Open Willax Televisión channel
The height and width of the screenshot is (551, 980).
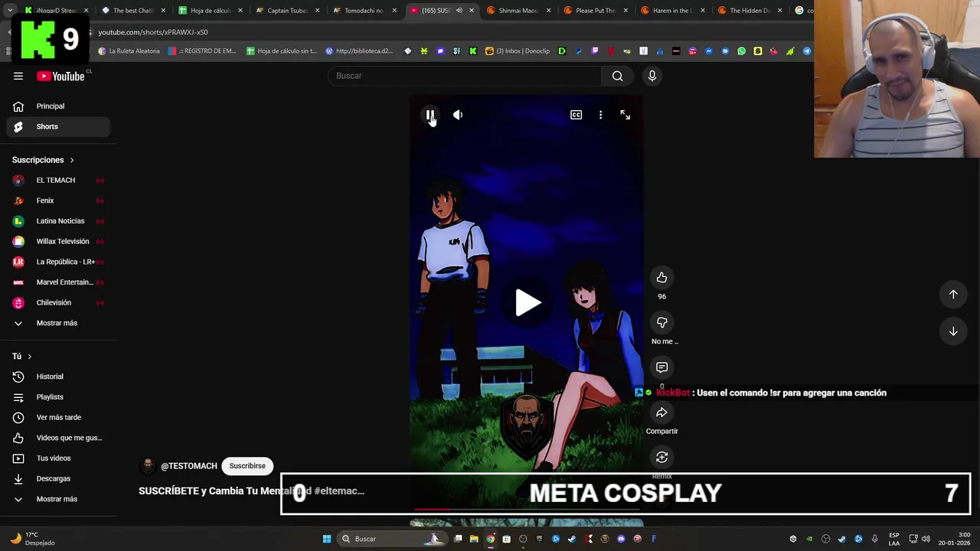[x=58, y=241]
